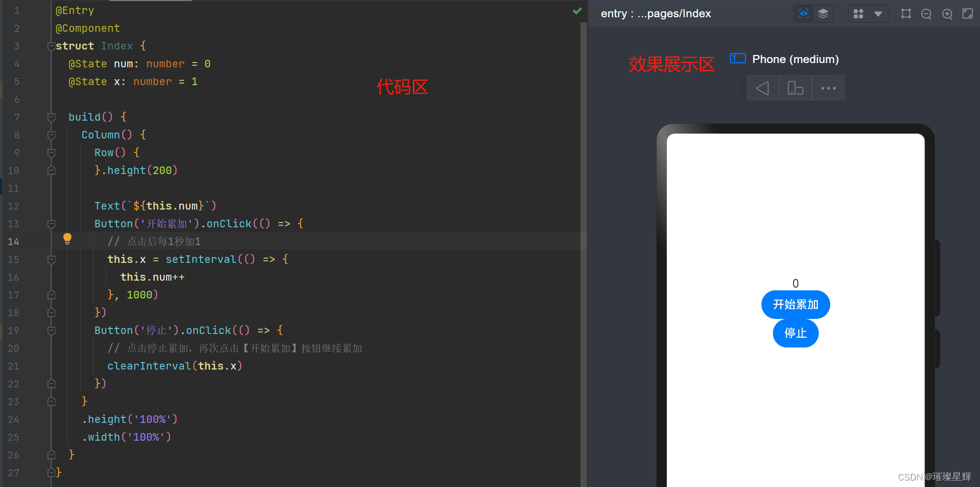Open the component layers view icon
Image resolution: width=980 pixels, height=487 pixels.
click(x=823, y=14)
